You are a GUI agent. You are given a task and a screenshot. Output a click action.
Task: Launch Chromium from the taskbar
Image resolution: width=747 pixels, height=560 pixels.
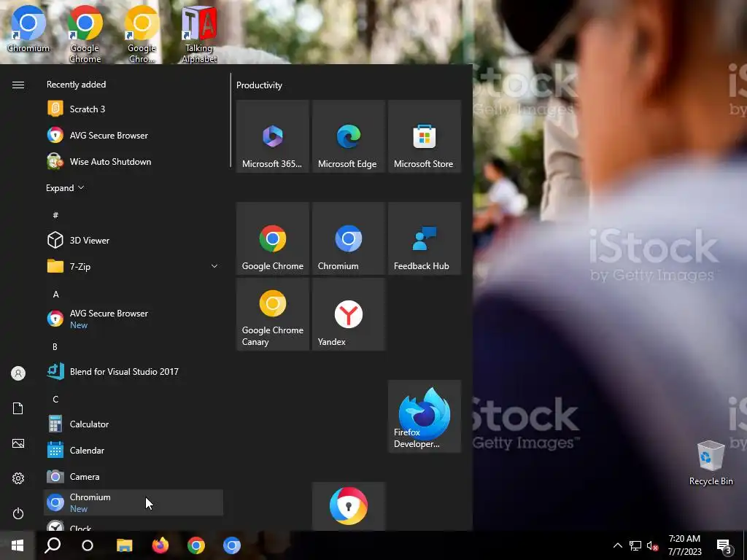coord(231,545)
